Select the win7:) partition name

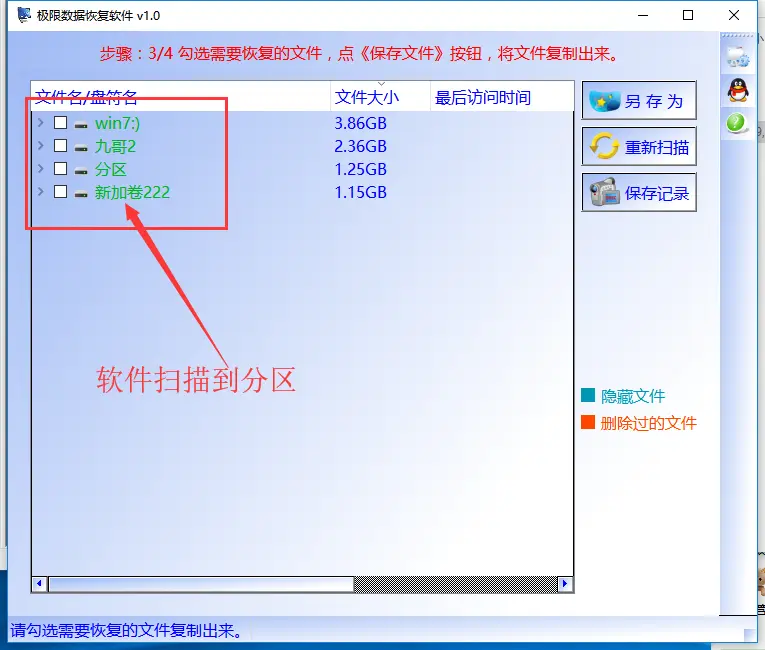pyautogui.click(x=117, y=123)
